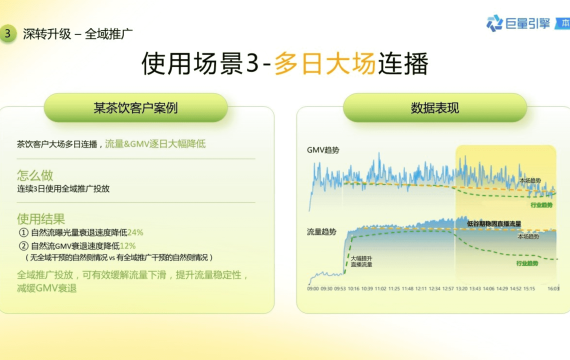This screenshot has width=570, height=360.
Task: Click the 09:53 time axis label
Action: pyautogui.click(x=340, y=288)
